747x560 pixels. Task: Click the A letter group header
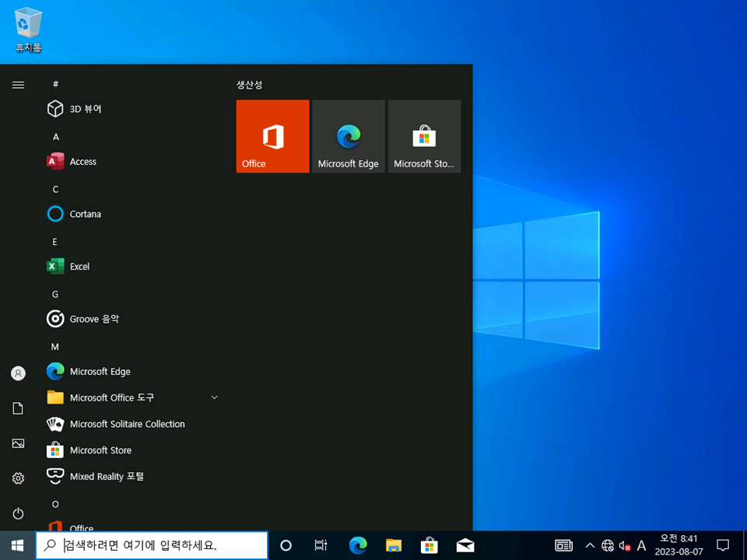pos(56,137)
